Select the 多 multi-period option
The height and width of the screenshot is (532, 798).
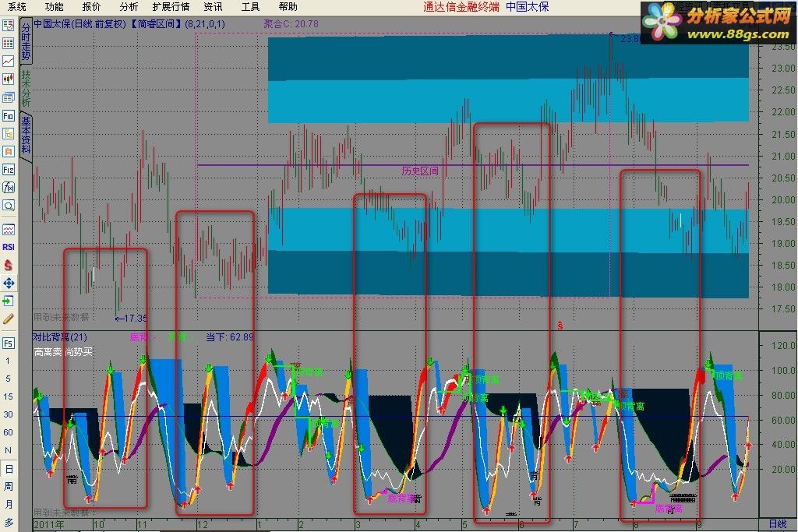tap(8, 523)
